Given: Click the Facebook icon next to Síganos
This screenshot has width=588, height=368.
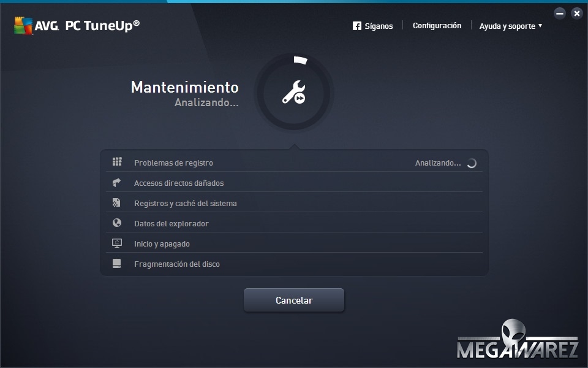Looking at the screenshot, I should click(x=357, y=26).
